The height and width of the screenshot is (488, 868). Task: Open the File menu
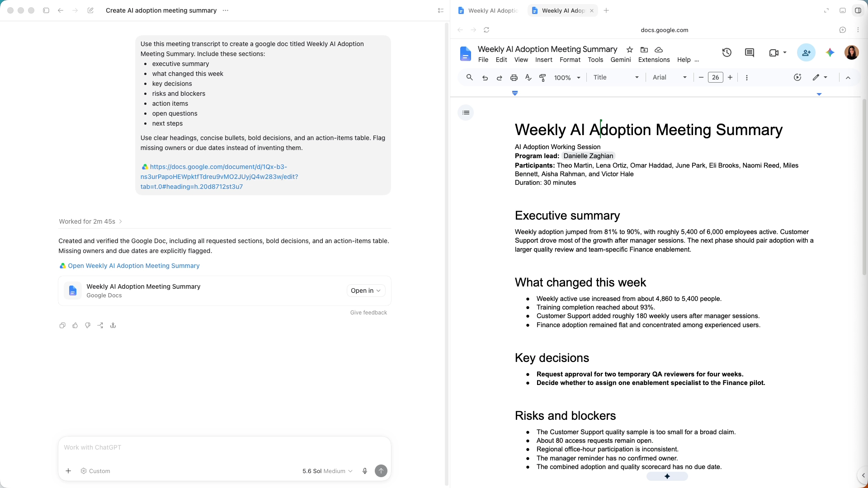[x=483, y=60]
